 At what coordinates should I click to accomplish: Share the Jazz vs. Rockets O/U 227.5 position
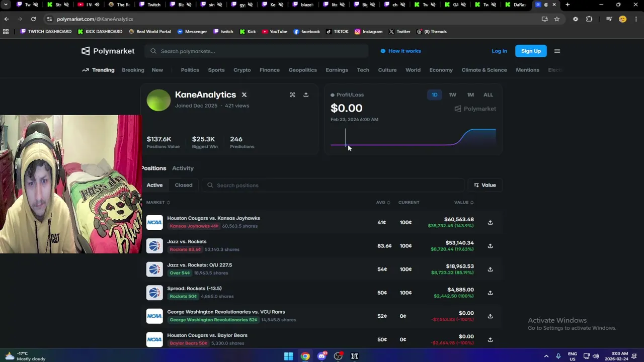(490, 269)
